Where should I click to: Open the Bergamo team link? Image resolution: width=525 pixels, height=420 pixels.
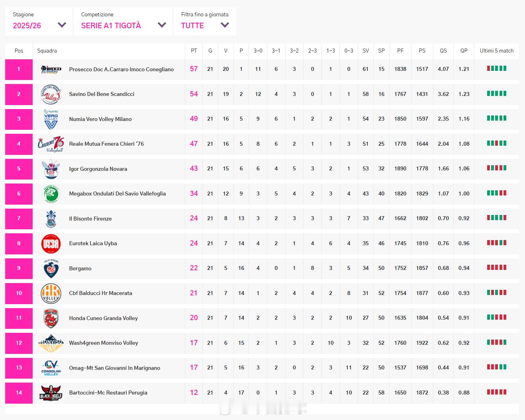pyautogui.click(x=80, y=268)
